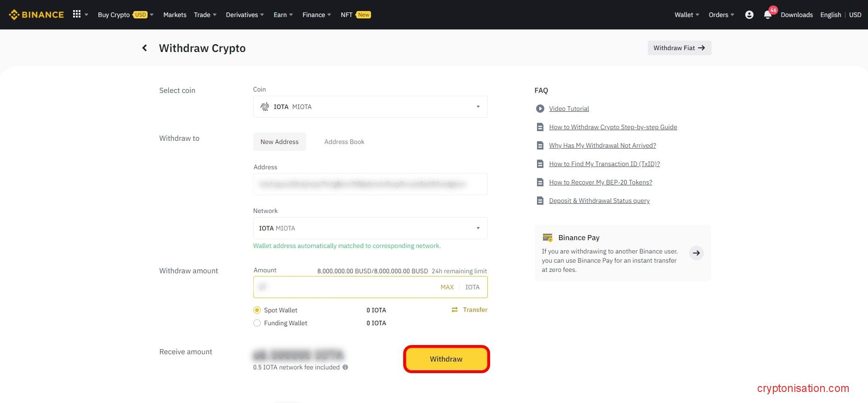The height and width of the screenshot is (403, 868).
Task: Open the NFT New menu item
Action: point(356,15)
